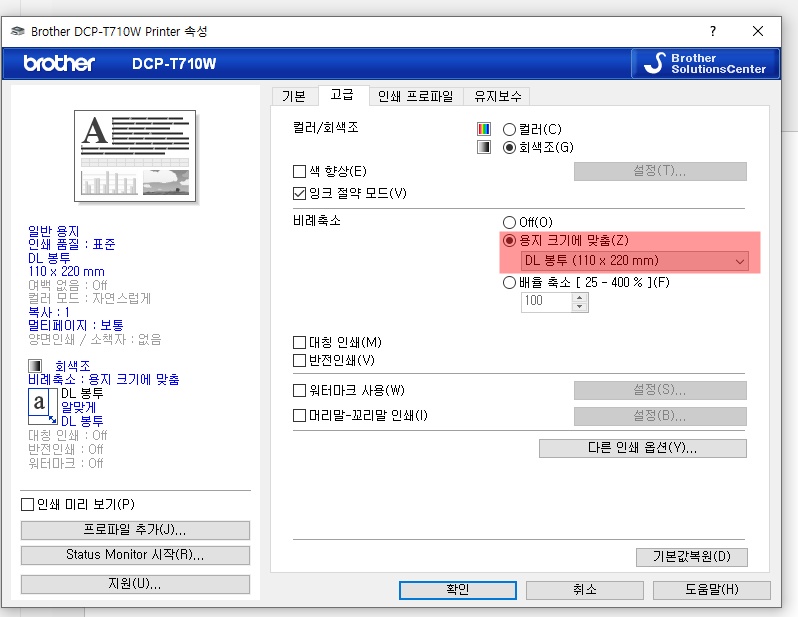Click the grayscale gradient icon beside 회색조(G)

(483, 147)
